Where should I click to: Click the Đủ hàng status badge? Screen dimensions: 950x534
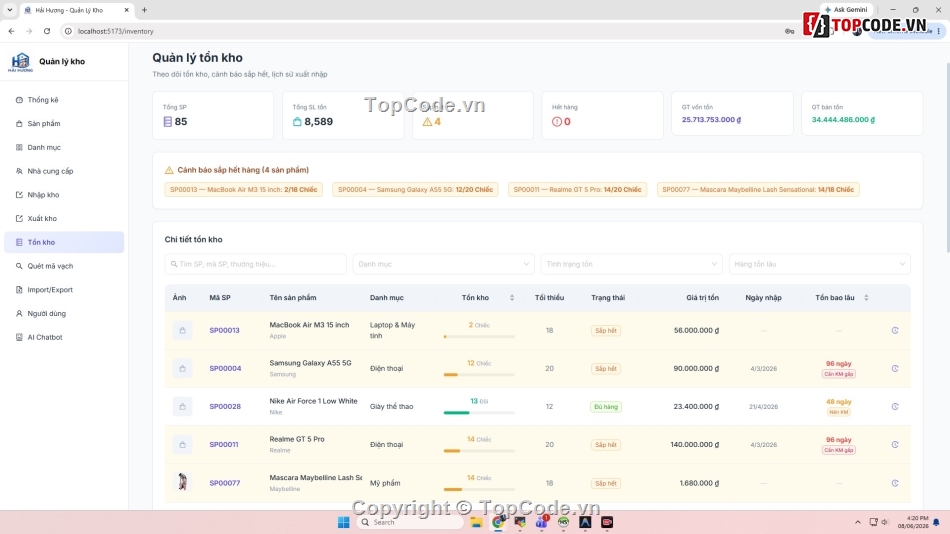(606, 407)
